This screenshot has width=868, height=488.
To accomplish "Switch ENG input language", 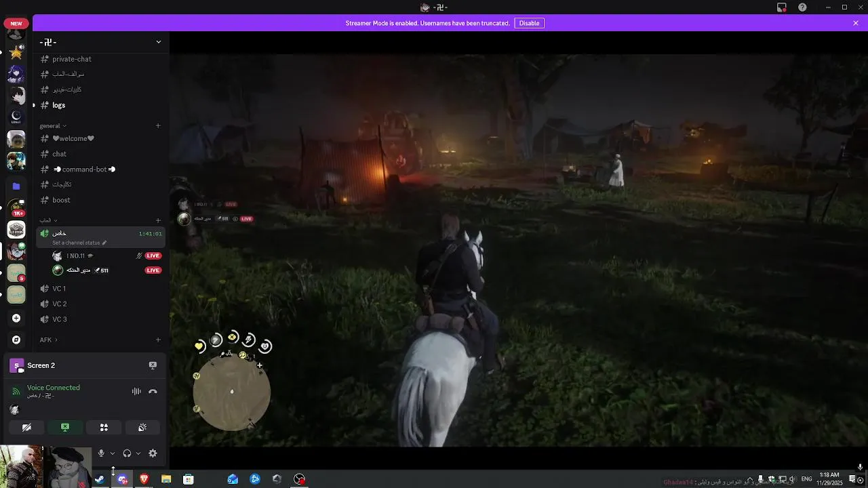I will 807,479.
